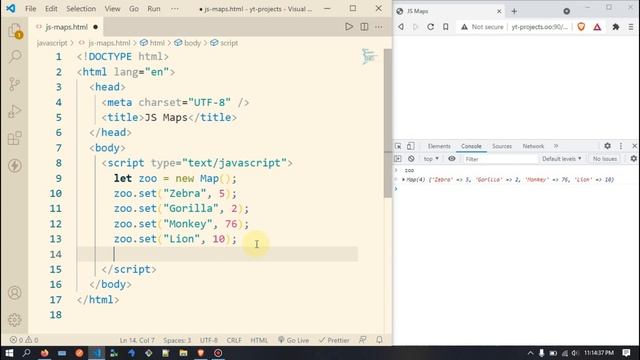Open the browser hamburger menu
The height and width of the screenshot is (360, 640).
point(631,27)
